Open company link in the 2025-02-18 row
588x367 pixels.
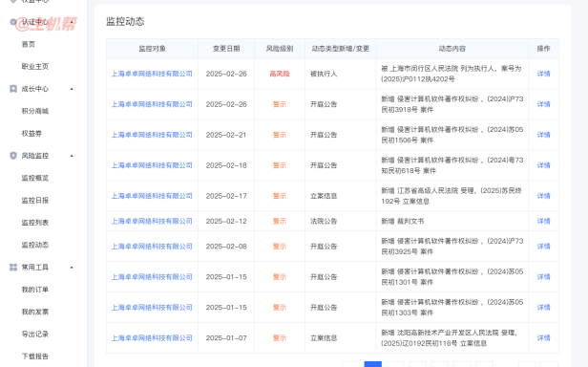tap(152, 165)
